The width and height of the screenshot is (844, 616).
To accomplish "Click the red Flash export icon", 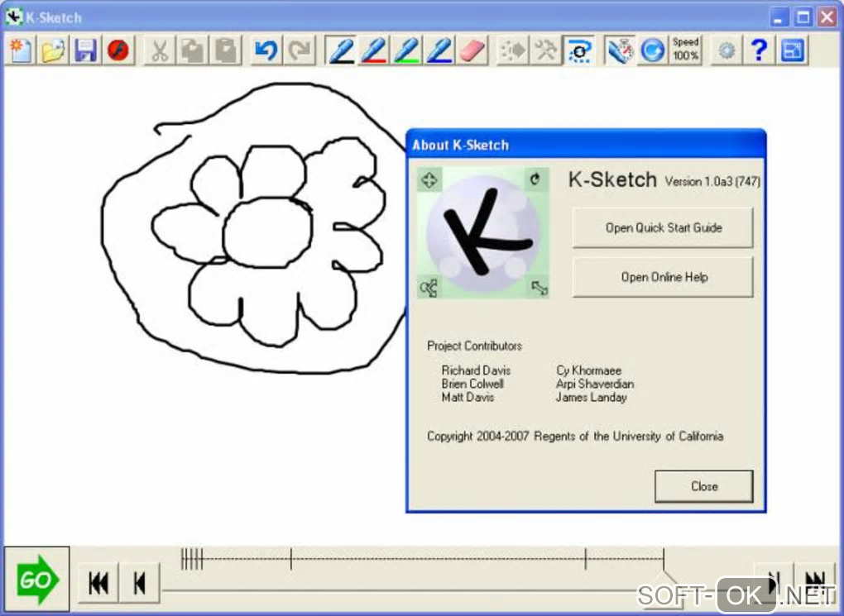I will tap(117, 51).
